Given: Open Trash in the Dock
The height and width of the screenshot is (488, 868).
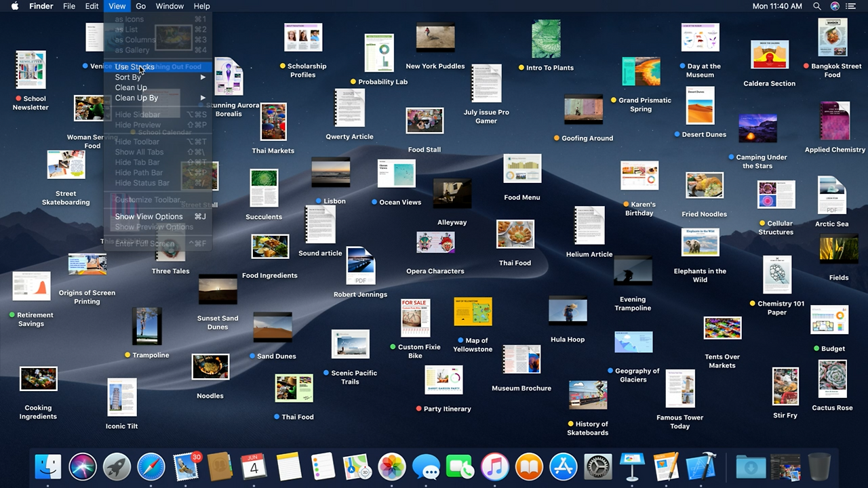Looking at the screenshot, I should 819,467.
